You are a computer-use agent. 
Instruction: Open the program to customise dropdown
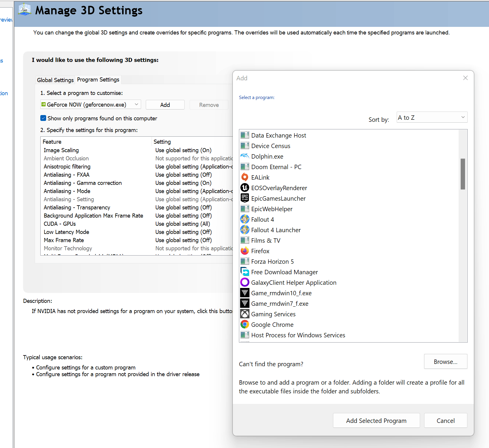(91, 105)
